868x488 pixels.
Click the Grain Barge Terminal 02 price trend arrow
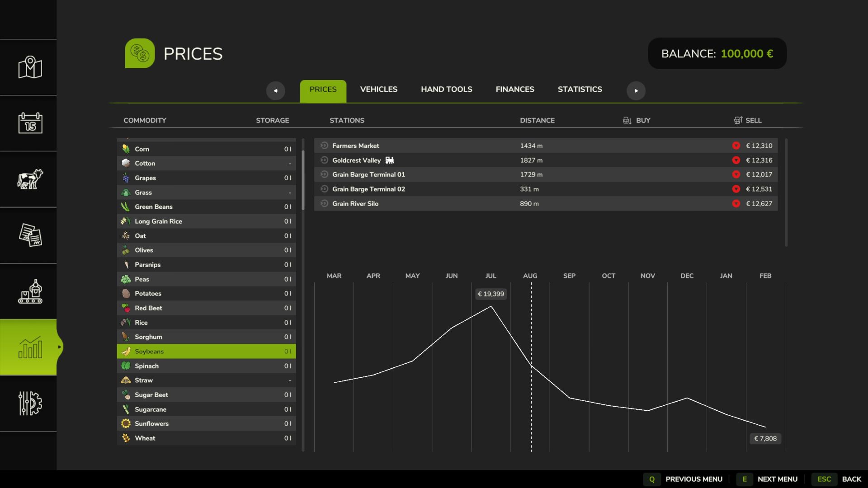coord(736,189)
